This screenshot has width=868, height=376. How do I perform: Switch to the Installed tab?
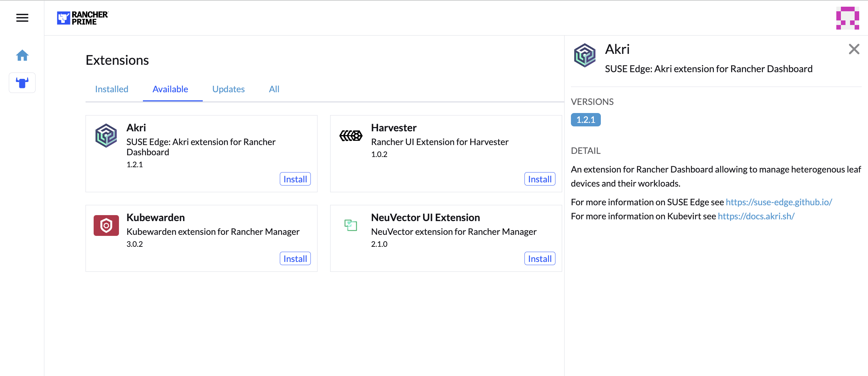[x=112, y=89]
